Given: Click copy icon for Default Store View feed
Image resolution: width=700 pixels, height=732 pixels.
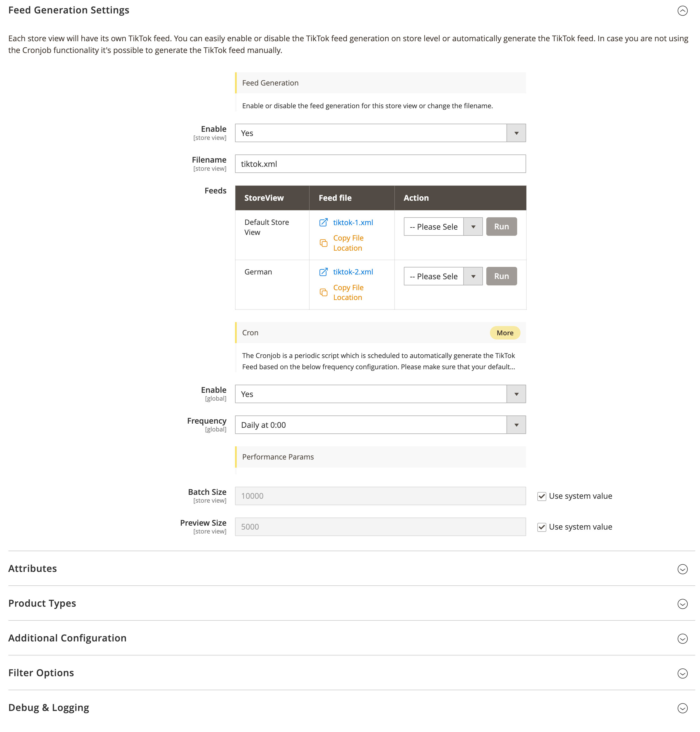Looking at the screenshot, I should point(323,243).
